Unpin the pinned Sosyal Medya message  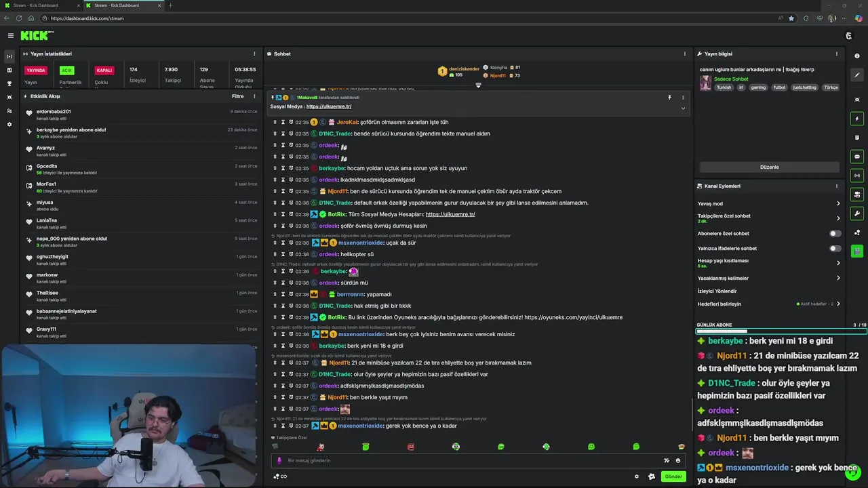tap(669, 98)
